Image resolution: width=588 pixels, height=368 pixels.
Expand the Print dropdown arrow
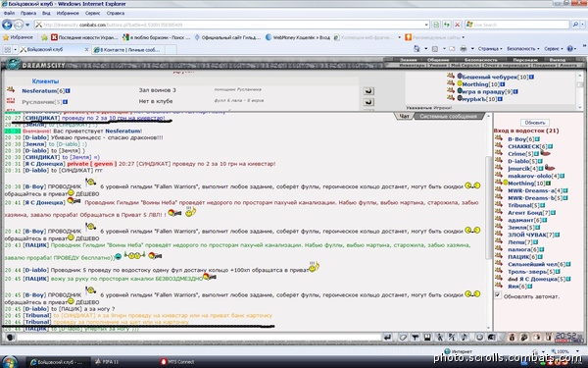pos(472,48)
